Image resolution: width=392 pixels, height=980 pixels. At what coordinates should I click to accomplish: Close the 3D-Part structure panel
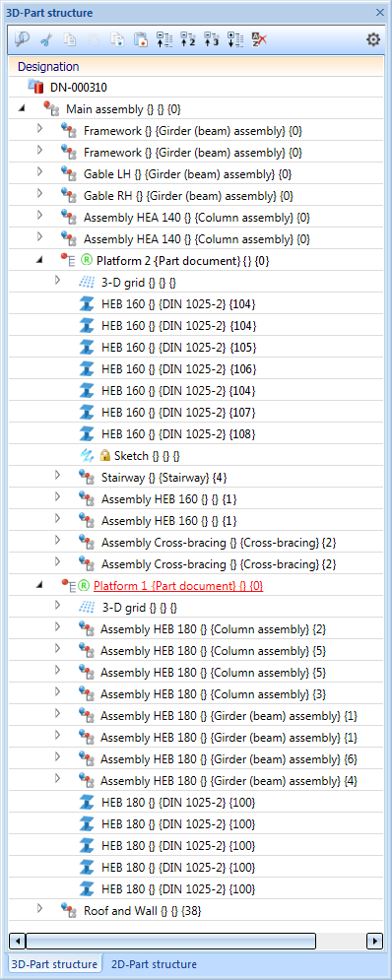click(379, 12)
